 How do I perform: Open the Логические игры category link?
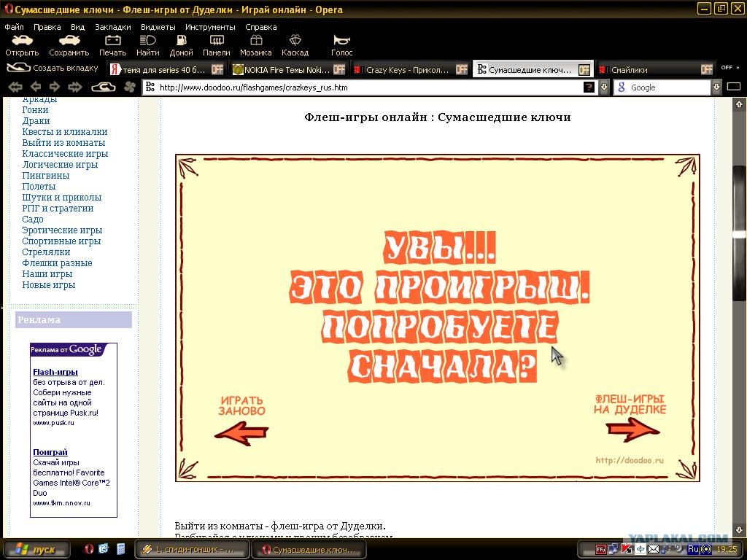click(60, 165)
